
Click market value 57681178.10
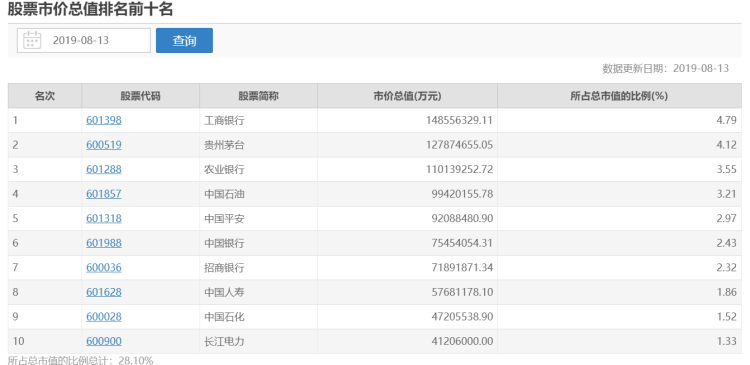(462, 292)
